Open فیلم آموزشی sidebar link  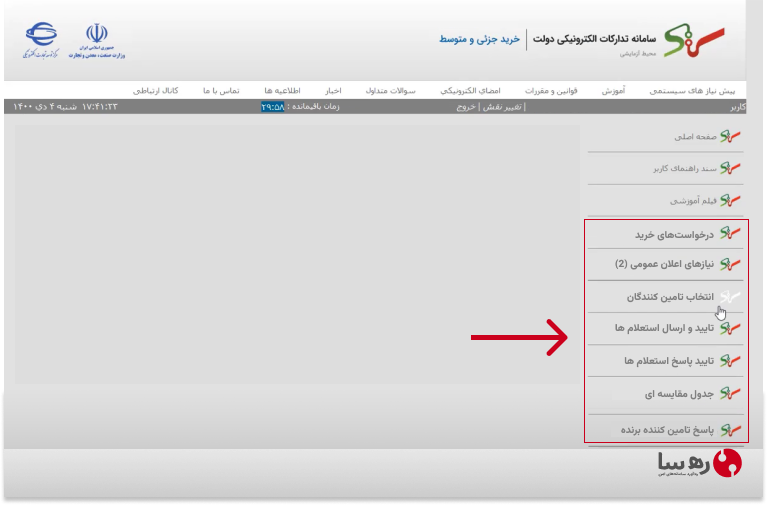click(x=693, y=201)
